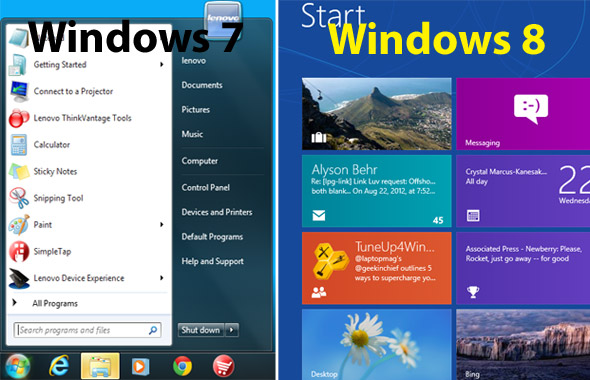The height and width of the screenshot is (380, 590).
Task: Open Windows Explorer folder icon on taskbar
Action: [100, 366]
